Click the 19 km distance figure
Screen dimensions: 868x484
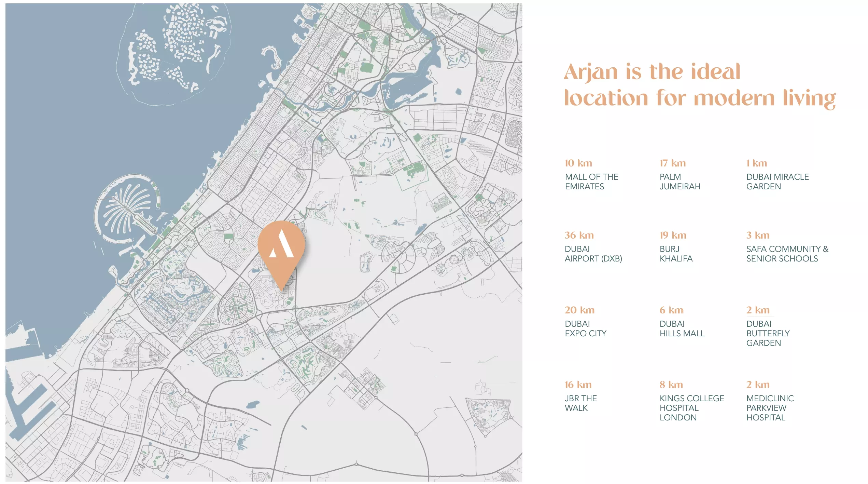click(672, 235)
